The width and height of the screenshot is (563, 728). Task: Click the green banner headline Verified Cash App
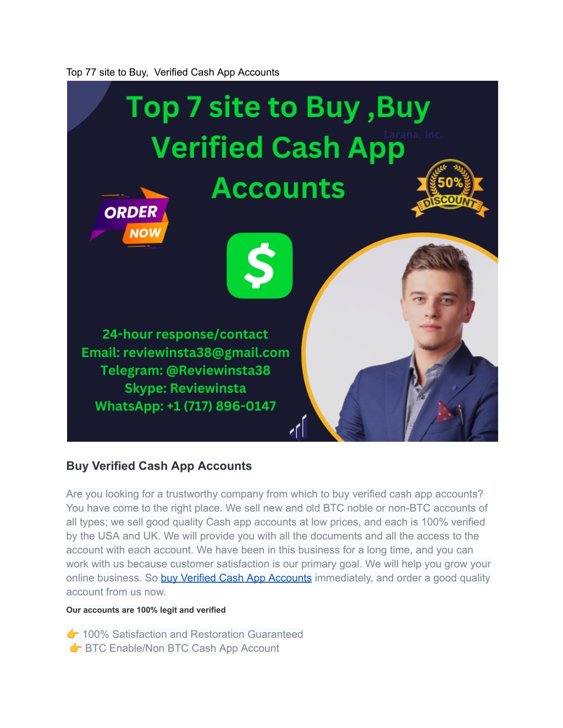278,148
